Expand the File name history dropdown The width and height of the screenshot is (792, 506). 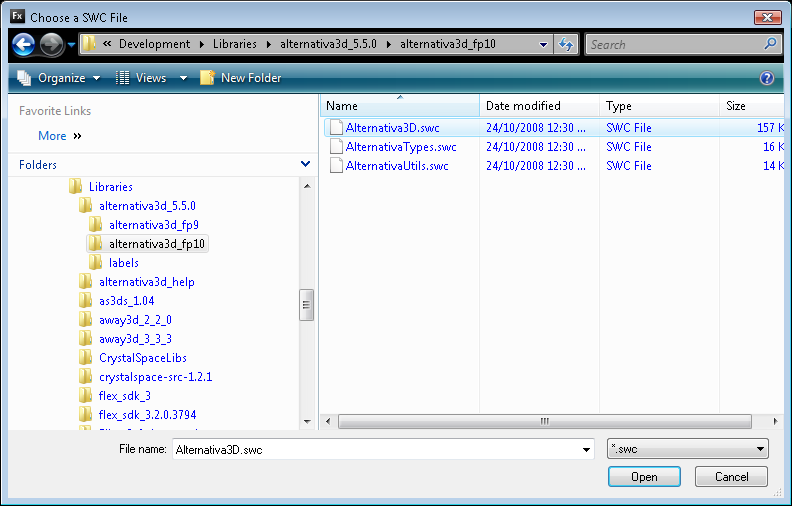(x=586, y=450)
